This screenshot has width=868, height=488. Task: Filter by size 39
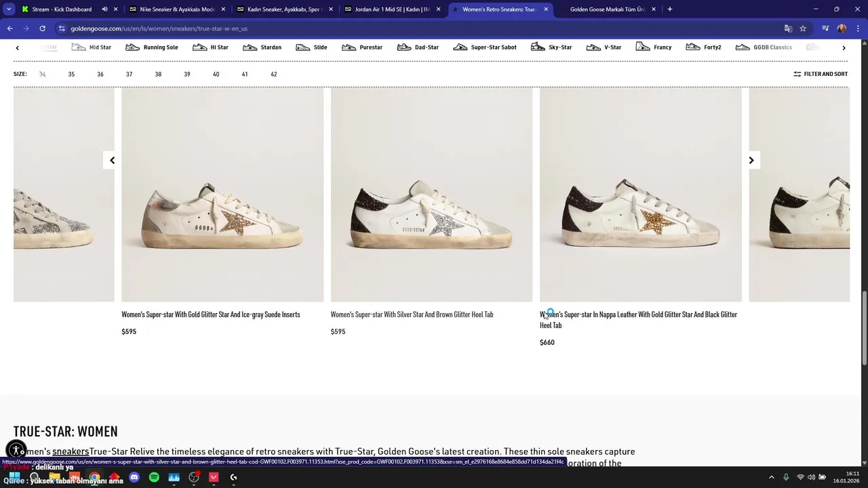point(187,74)
